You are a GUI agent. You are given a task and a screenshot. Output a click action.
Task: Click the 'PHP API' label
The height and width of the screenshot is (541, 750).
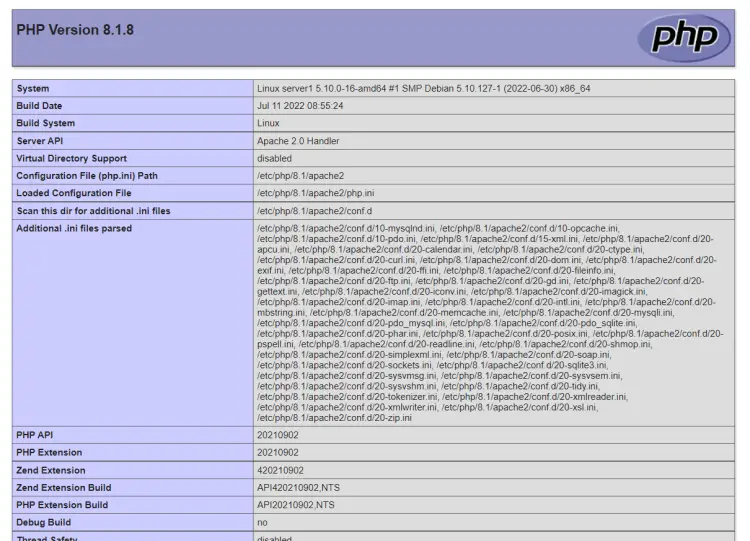pos(34,435)
